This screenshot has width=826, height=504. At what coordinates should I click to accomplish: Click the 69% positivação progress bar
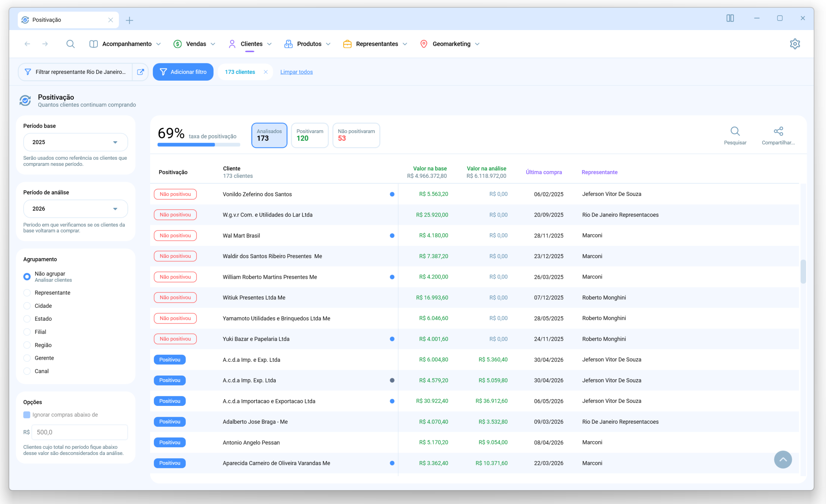tap(199, 145)
